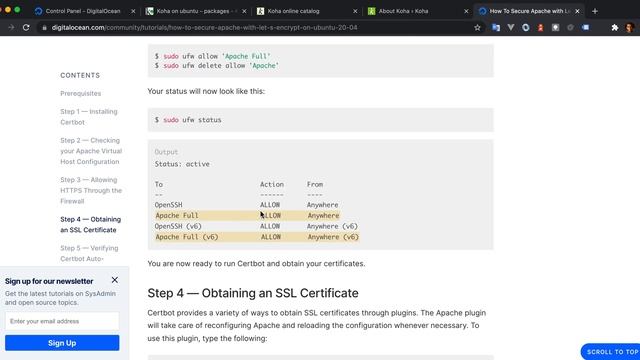This screenshot has height=360, width=640.
Task: Go to Step 1 — Installing Certbot
Action: pyautogui.click(x=89, y=117)
